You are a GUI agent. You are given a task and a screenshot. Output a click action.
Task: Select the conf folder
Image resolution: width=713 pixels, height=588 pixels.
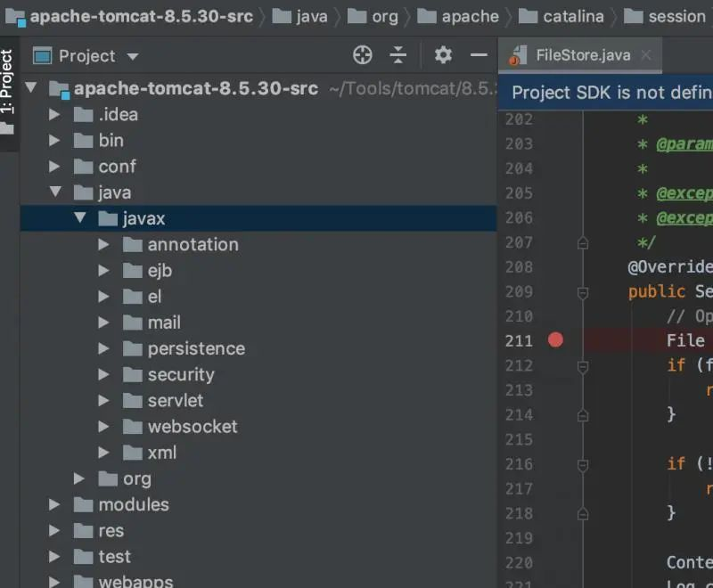coord(104,167)
